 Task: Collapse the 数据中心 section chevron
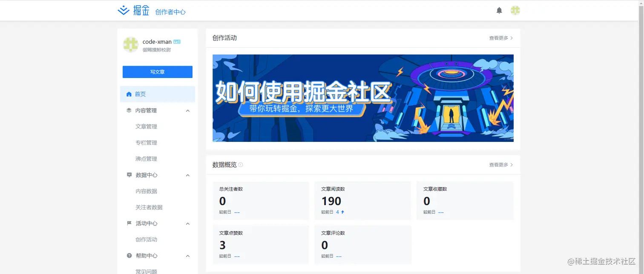tap(188, 175)
